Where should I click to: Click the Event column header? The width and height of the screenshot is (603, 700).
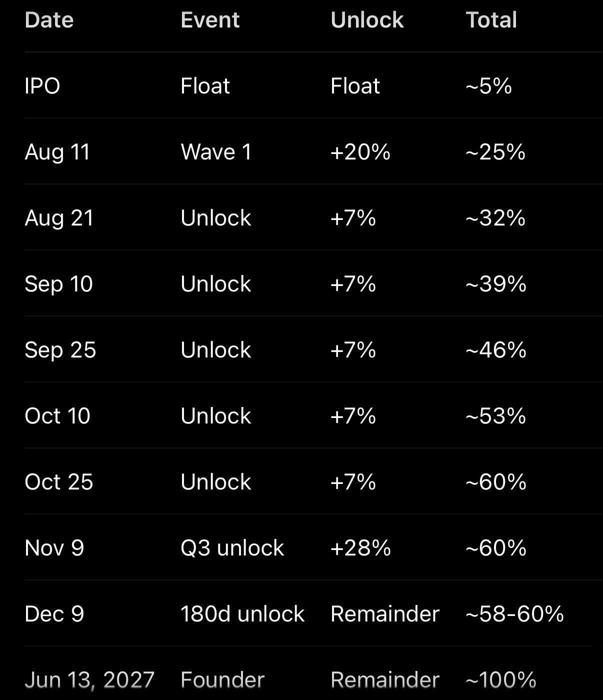(x=210, y=20)
